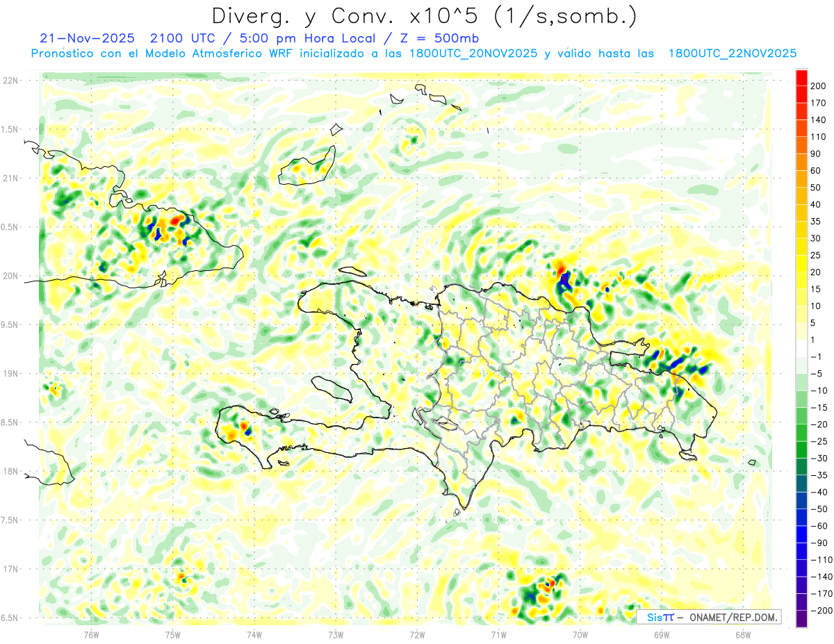
Task: Click the '19N' latitude label
Action: (x=10, y=374)
